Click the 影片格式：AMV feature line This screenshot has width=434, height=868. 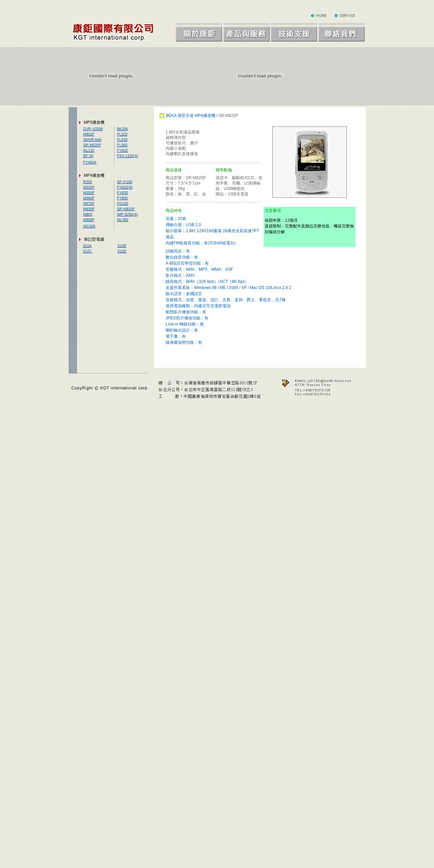(x=180, y=275)
